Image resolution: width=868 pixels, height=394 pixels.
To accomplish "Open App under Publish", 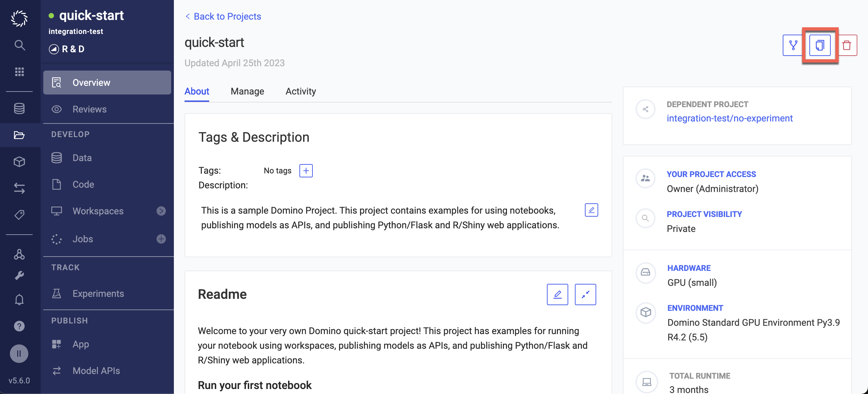I will tap(107, 344).
